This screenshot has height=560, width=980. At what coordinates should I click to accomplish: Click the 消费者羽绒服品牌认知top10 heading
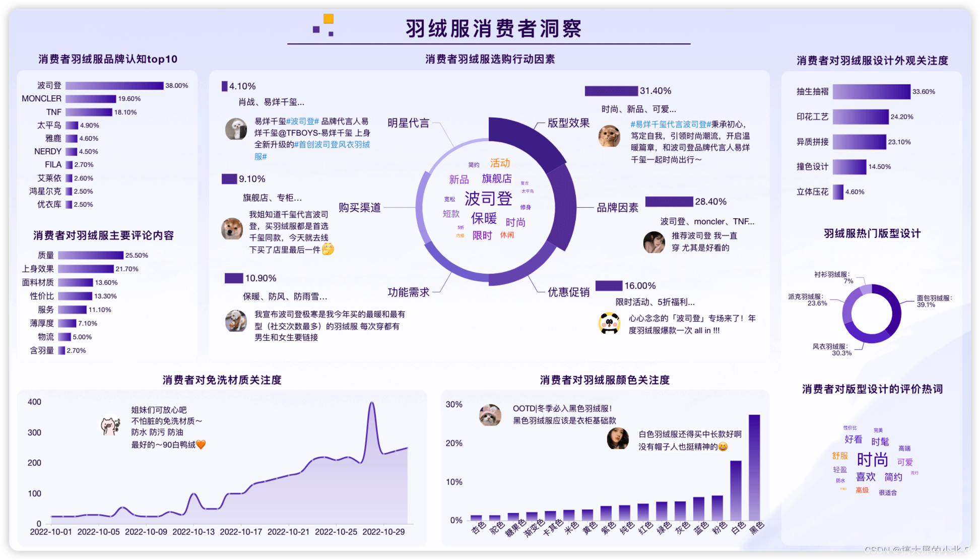pyautogui.click(x=108, y=59)
